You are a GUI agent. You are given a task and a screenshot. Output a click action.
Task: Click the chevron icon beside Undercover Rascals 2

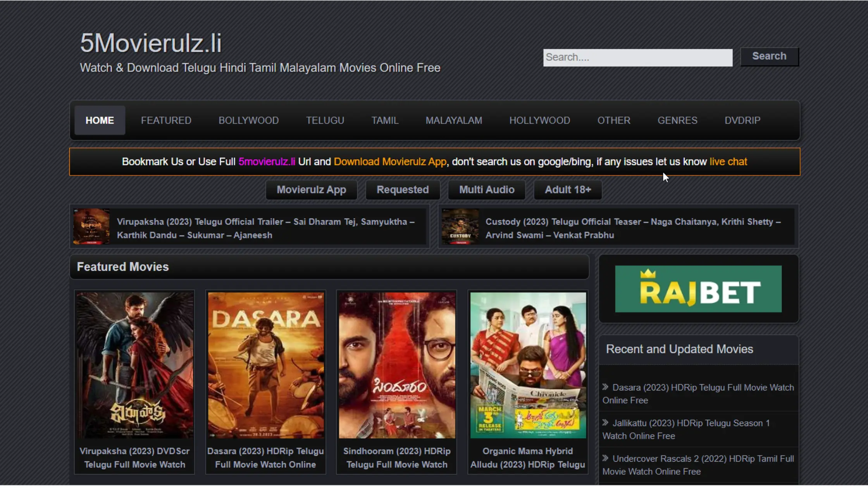click(x=606, y=458)
